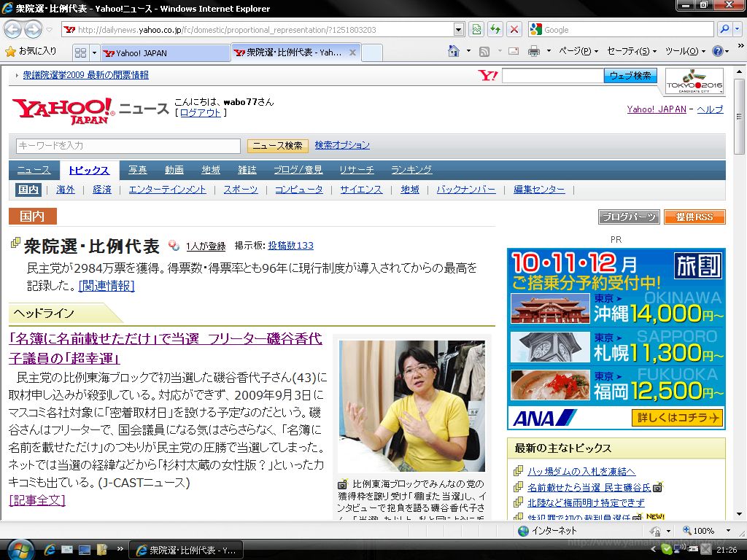Screen dimensions: 747x560
Task: Click the ニュース検索 button
Action: [x=277, y=146]
